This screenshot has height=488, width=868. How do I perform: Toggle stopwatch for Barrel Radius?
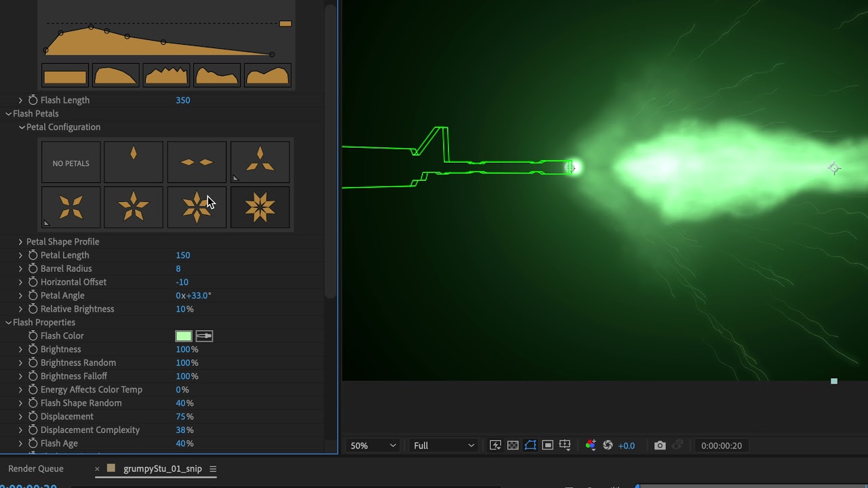click(x=33, y=268)
